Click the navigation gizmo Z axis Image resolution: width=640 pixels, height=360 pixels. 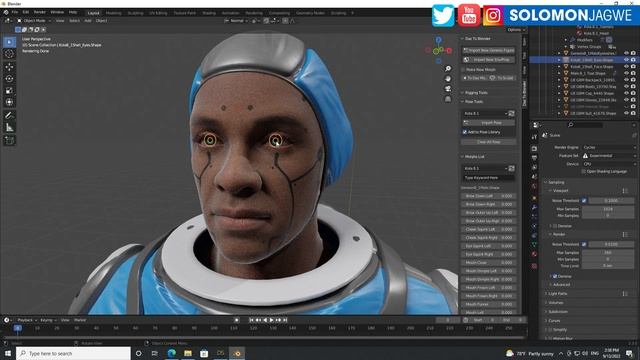(438, 40)
